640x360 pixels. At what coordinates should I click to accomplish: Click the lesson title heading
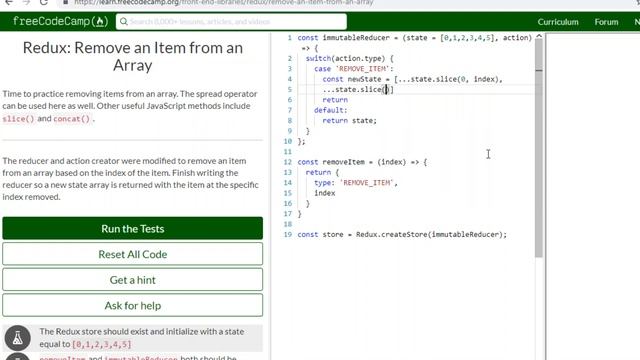(133, 56)
